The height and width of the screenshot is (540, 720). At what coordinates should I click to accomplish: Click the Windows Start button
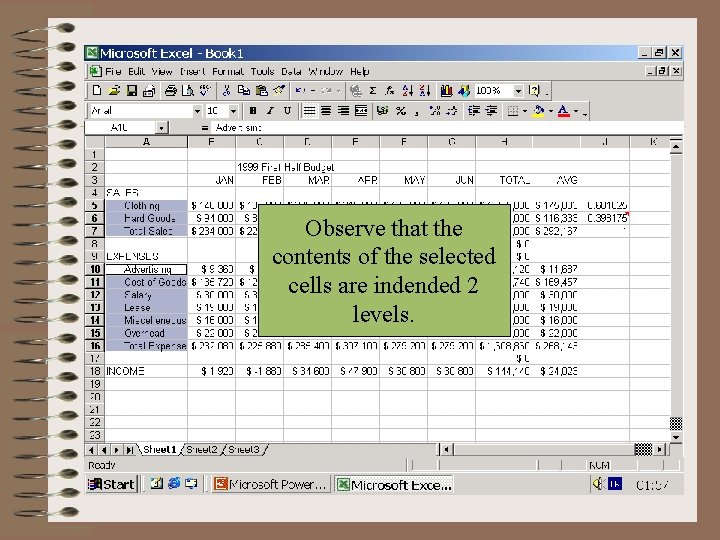tap(112, 484)
